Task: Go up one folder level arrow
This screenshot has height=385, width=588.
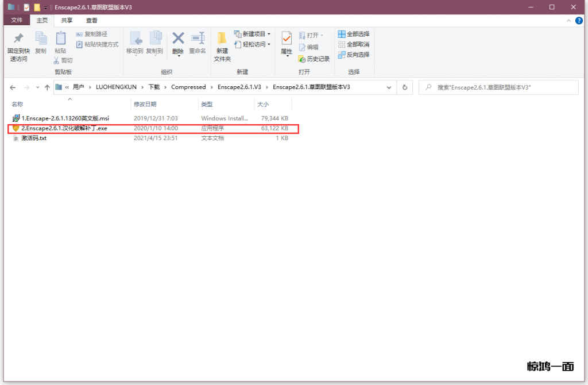Action: point(47,87)
